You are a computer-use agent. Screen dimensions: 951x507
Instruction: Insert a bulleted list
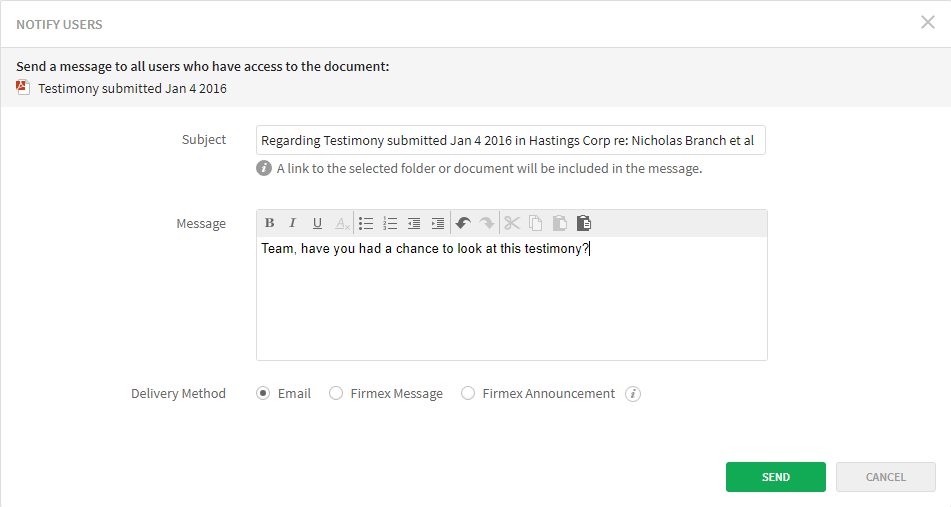pyautogui.click(x=366, y=223)
